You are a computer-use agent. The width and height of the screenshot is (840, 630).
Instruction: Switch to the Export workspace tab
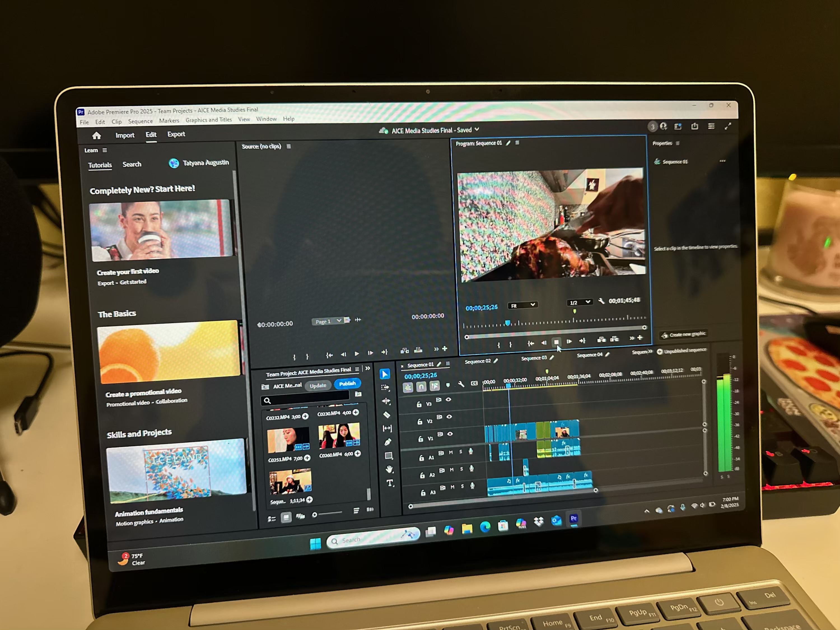[176, 134]
